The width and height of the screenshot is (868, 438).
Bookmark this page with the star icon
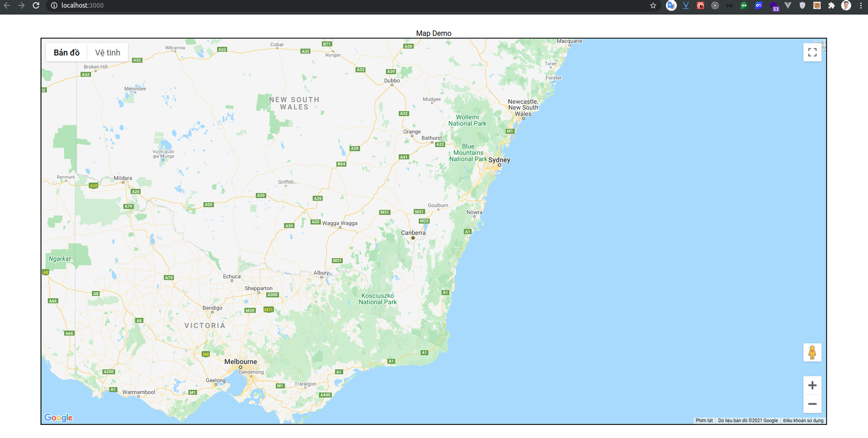click(x=653, y=5)
